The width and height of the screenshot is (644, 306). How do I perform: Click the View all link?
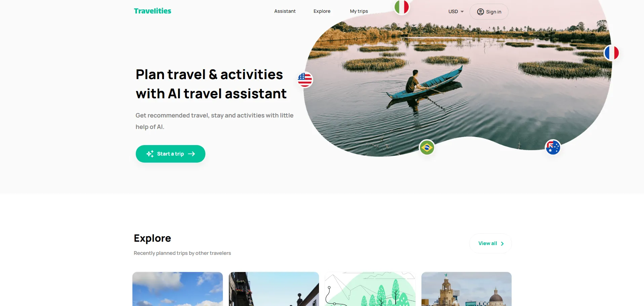tap(490, 243)
